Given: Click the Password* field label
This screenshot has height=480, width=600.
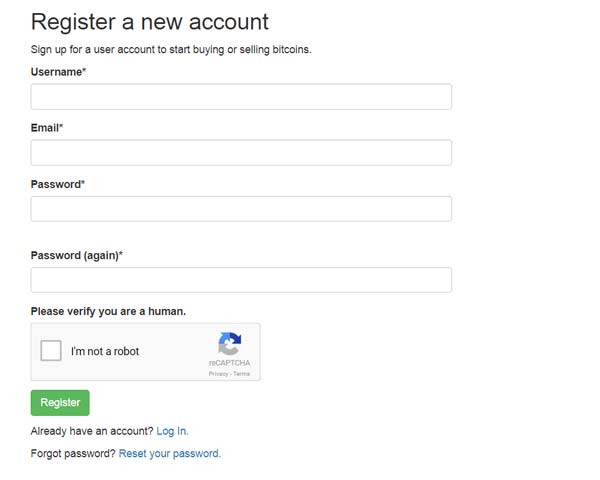Looking at the screenshot, I should coord(58,184).
